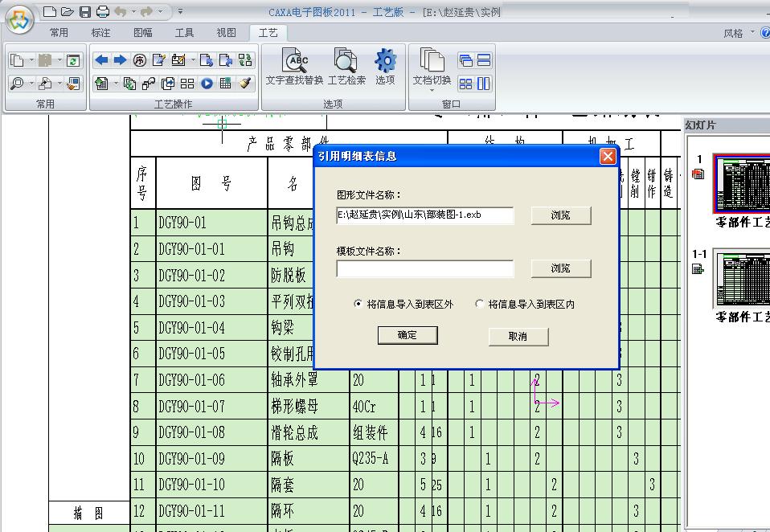Viewport: 770px width, 532px height.
Task: Click the paintbrush icon in 工艺操作
Action: (x=246, y=83)
